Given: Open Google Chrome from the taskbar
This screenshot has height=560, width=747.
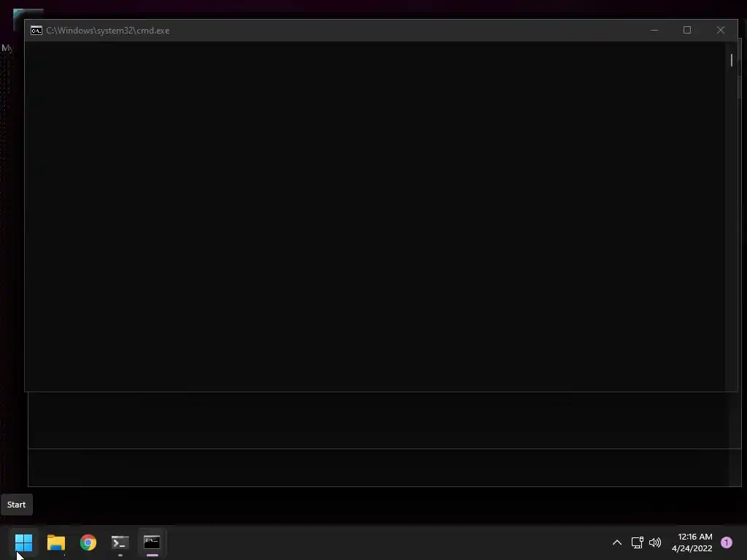Looking at the screenshot, I should coord(88,542).
